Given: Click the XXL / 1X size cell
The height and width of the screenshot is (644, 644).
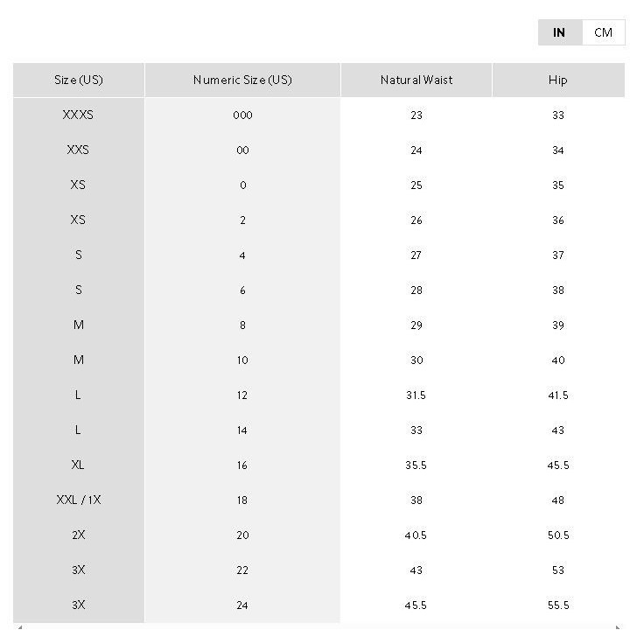Looking at the screenshot, I should 79,500.
